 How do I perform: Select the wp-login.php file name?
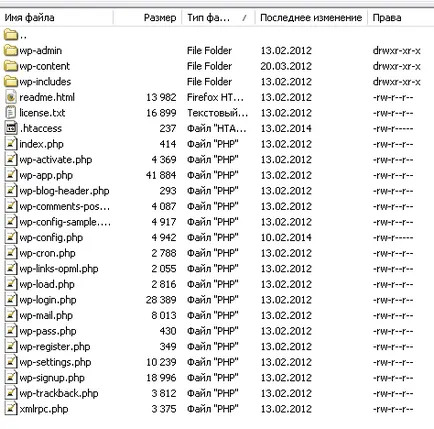tap(48, 300)
